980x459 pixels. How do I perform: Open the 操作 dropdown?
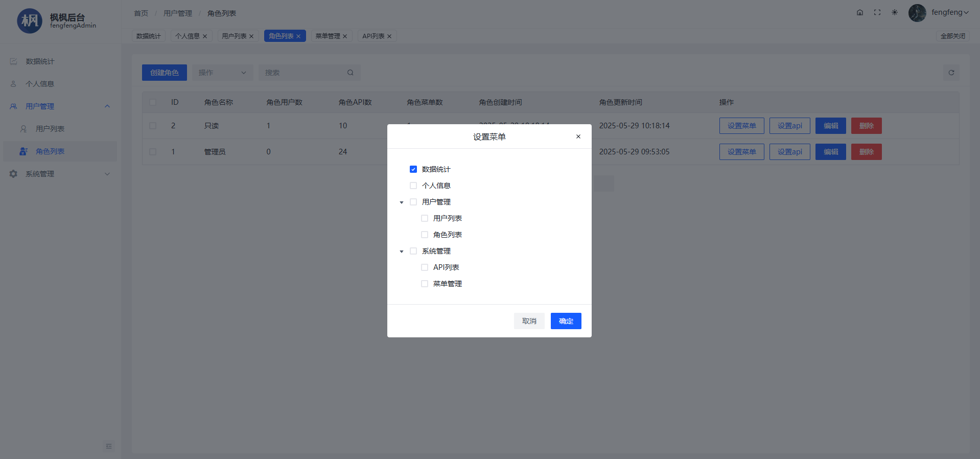click(222, 73)
